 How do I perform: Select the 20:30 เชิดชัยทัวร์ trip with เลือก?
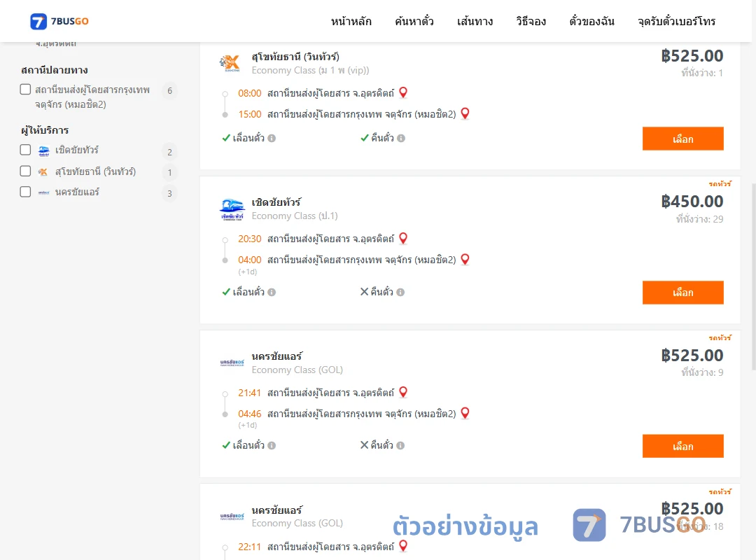point(682,293)
